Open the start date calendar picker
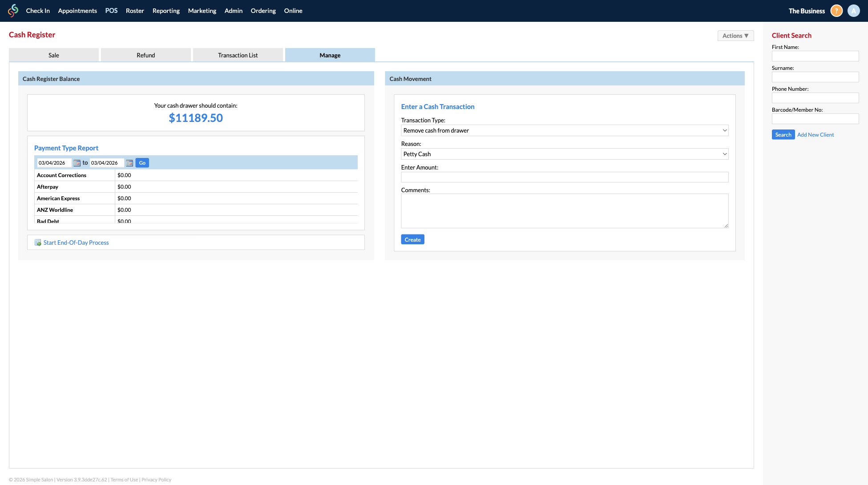Screen dimensions: 868x485 point(76,162)
